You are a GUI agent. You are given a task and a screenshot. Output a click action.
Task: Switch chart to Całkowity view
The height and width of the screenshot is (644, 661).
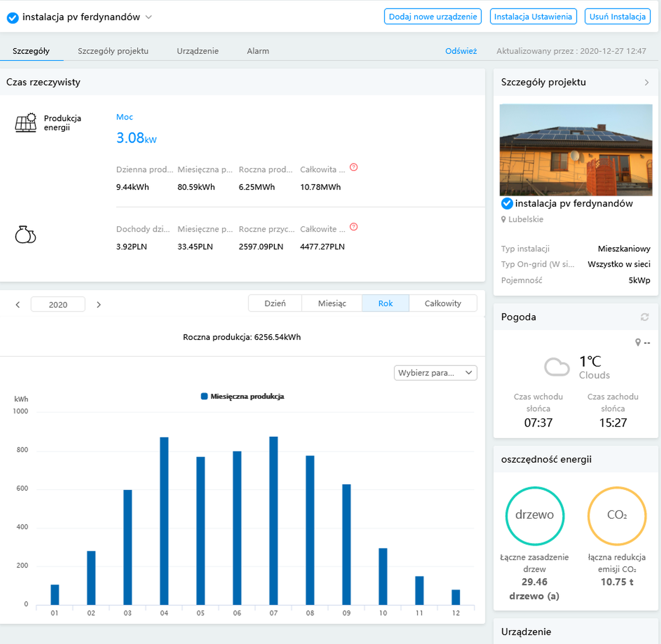[x=442, y=303]
